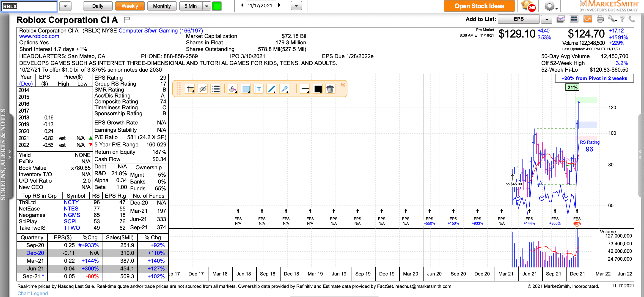The width and height of the screenshot is (644, 297).
Task: Open NGMS symbol in group list
Action: tap(72, 215)
